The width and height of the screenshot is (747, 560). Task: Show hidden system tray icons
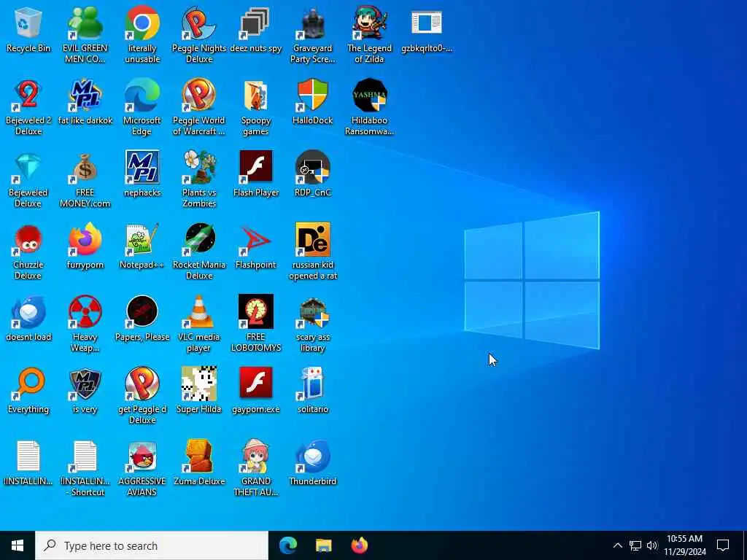617,545
